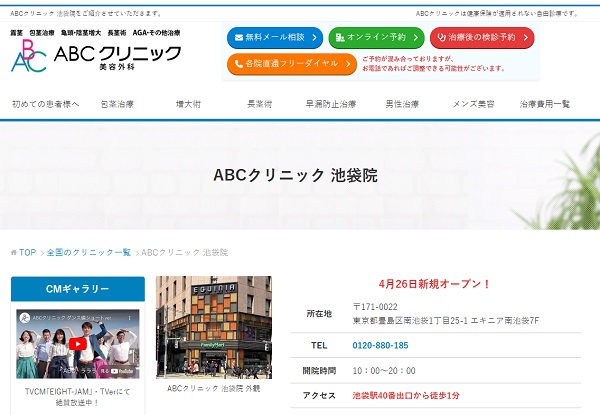The height and width of the screenshot is (415, 600).
Task: Click the ABC Clinic logo
Action: pyautogui.click(x=96, y=57)
